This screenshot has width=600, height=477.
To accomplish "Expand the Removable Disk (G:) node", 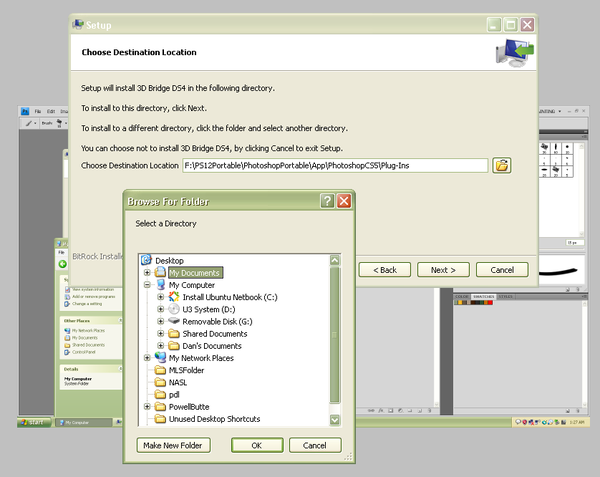I will 161,322.
